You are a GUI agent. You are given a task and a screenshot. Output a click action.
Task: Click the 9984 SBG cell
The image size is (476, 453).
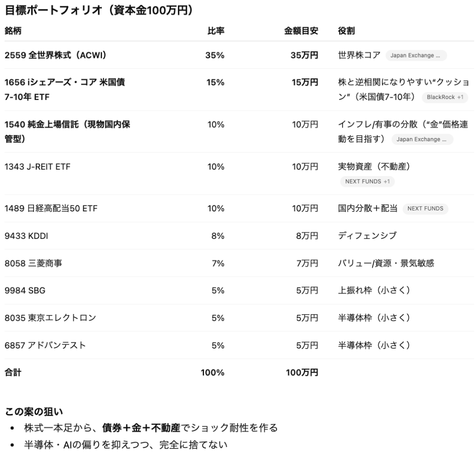tap(25, 291)
